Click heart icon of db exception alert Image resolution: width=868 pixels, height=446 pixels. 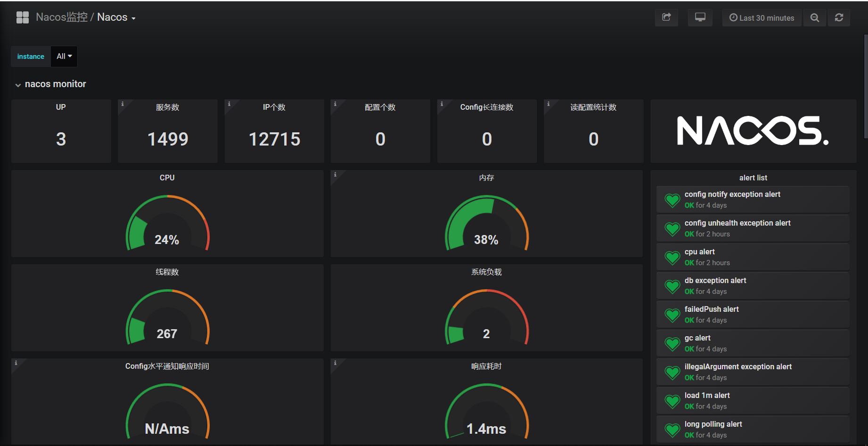coord(672,287)
